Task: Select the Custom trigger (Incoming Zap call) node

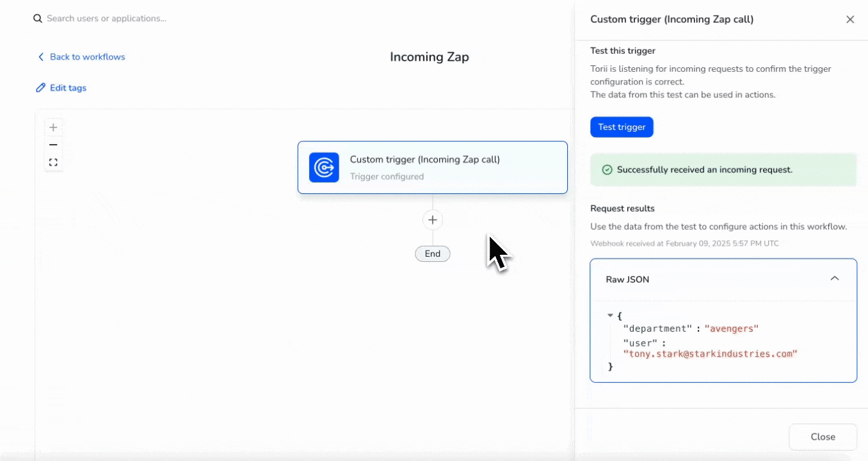Action: pyautogui.click(x=433, y=167)
